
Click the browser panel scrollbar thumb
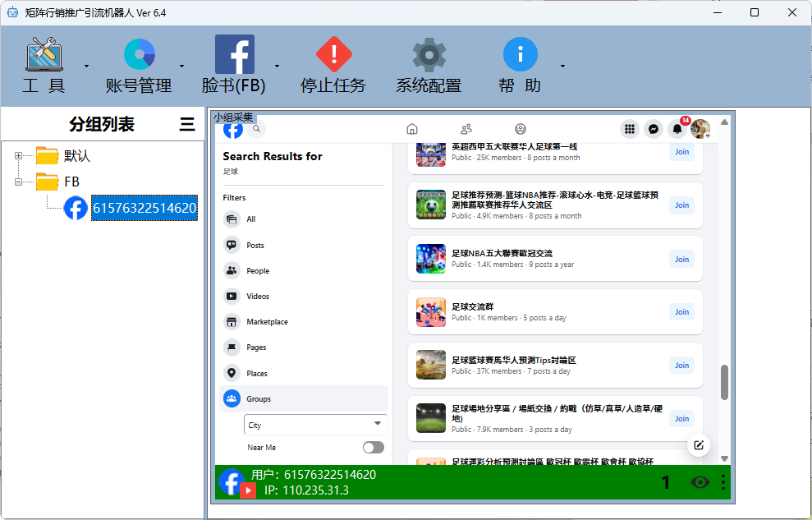click(724, 382)
